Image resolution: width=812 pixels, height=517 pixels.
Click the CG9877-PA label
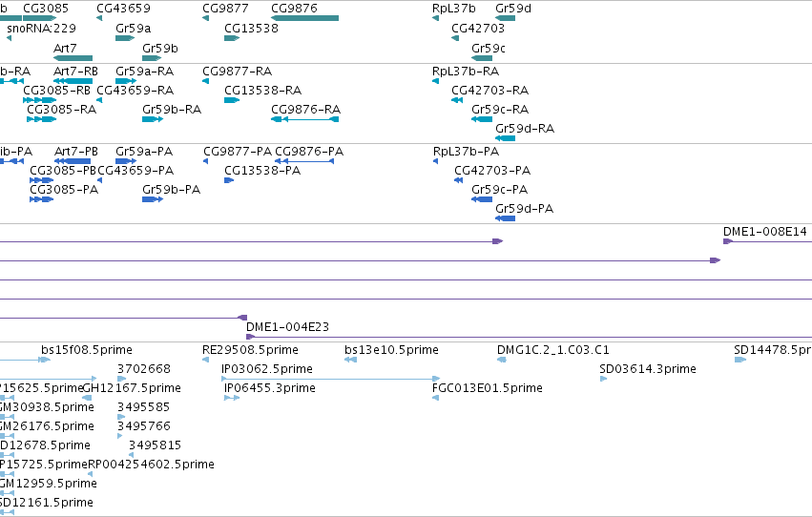[238, 151]
